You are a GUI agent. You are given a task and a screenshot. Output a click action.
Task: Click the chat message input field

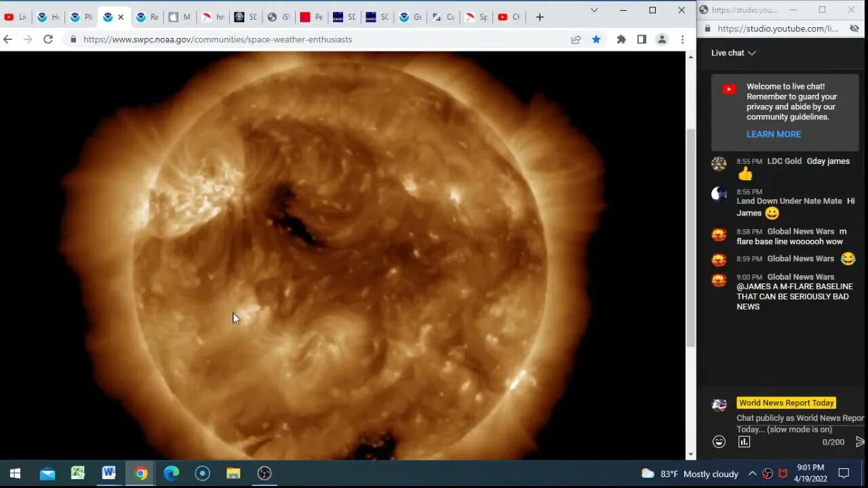point(800,424)
